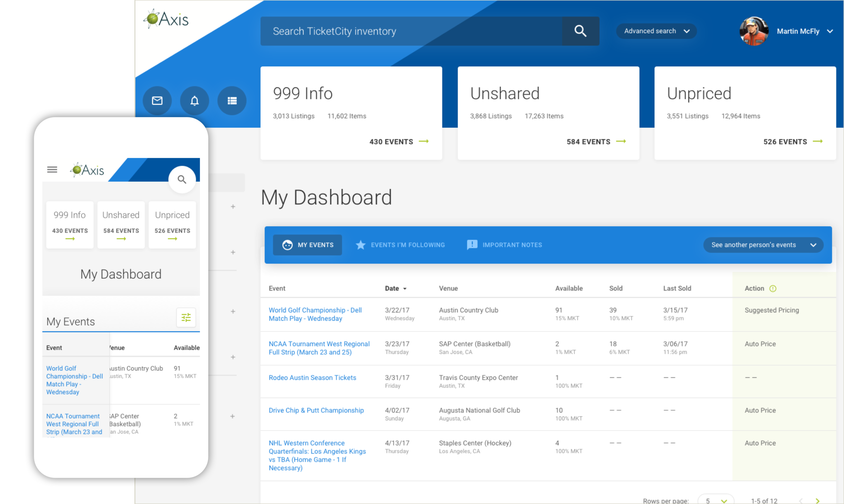844x504 pixels.
Task: Open Drive Chip & Putt Championship link
Action: [316, 410]
